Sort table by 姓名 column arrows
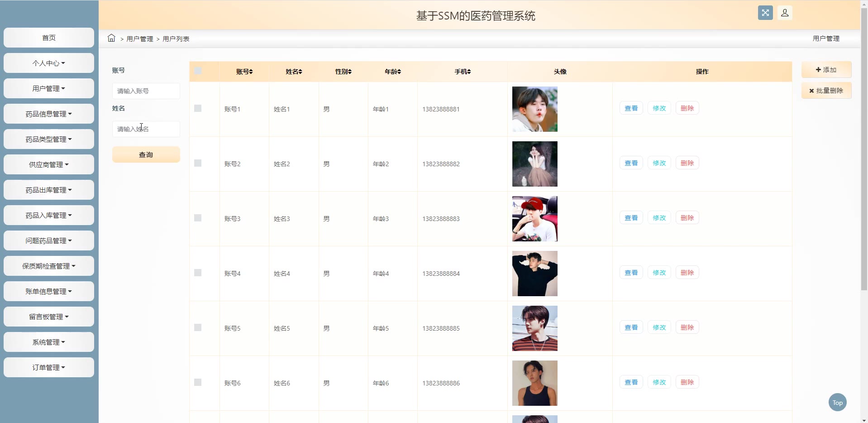Screen dimensions: 868x423 300,72
